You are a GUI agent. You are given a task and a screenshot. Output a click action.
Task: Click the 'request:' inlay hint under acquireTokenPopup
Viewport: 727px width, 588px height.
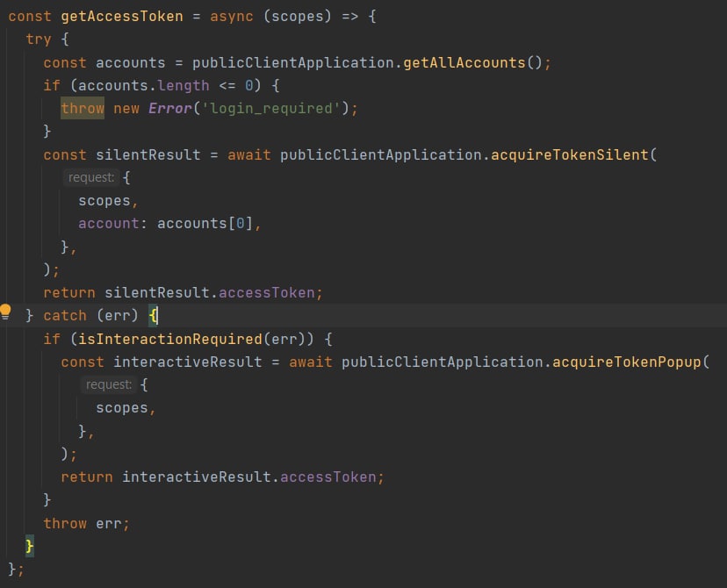[109, 384]
